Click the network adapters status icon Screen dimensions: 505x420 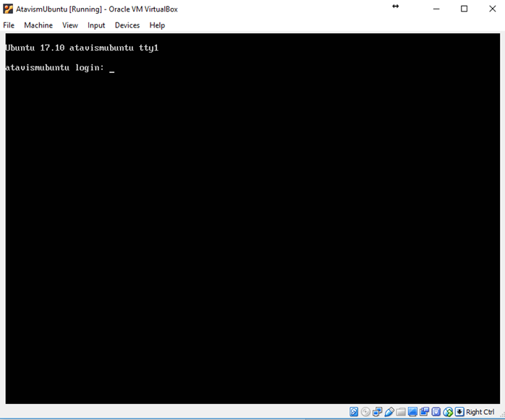pos(377,412)
